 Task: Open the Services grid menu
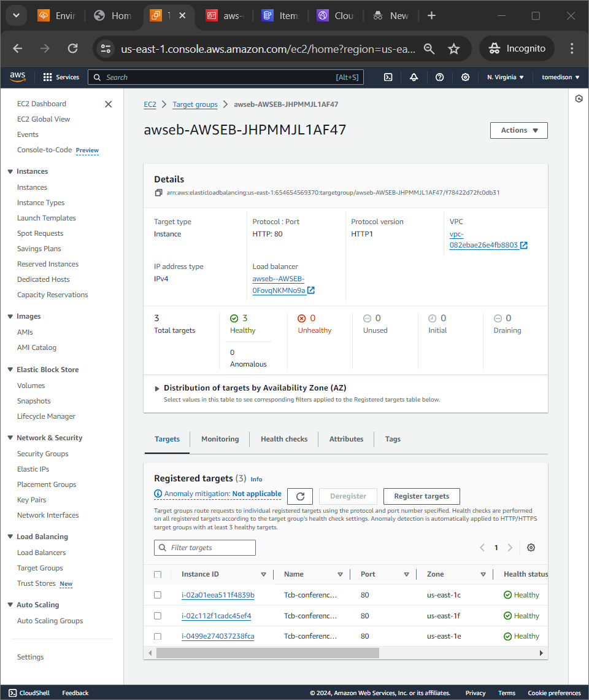(61, 77)
